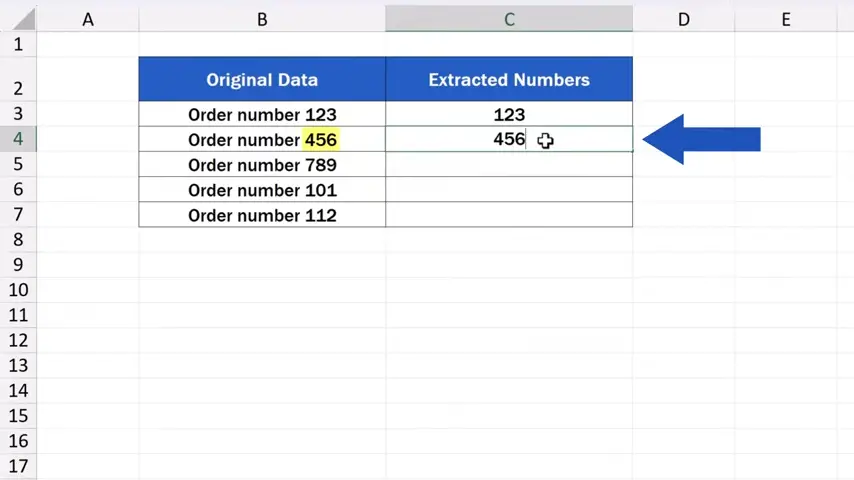This screenshot has height=480, width=854.
Task: Click the cell 'Order number 123'
Action: (x=262, y=115)
